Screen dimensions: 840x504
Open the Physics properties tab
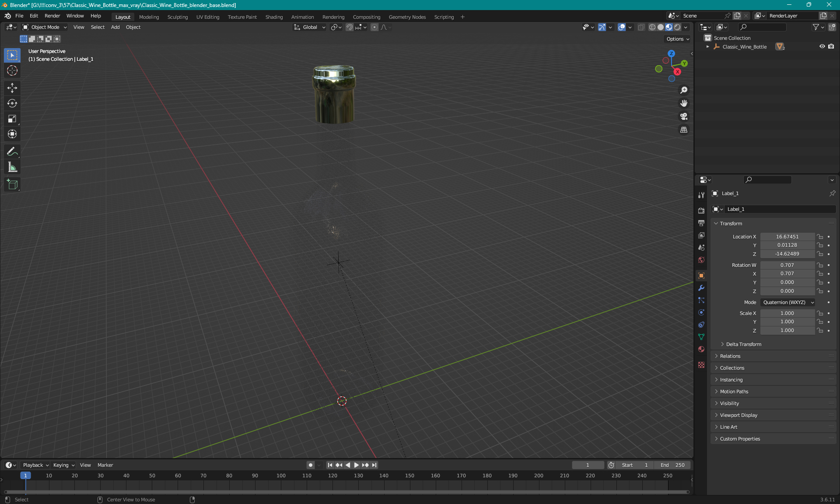tap(701, 312)
